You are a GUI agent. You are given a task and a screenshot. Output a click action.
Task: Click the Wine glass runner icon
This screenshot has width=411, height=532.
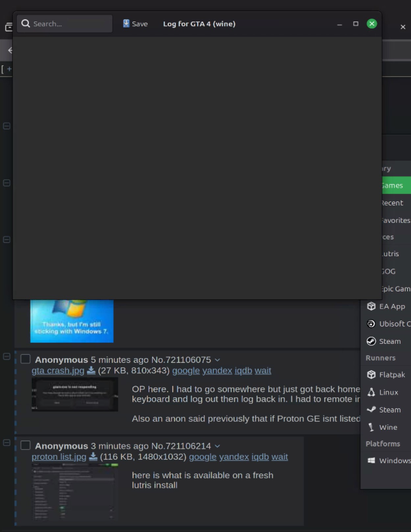[371, 427]
